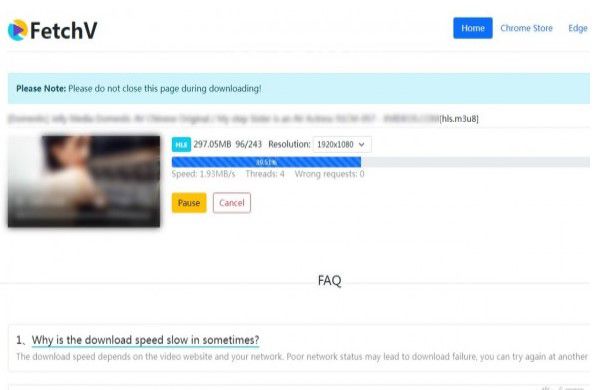Viewport: 599px width, 390px height.
Task: Click the FetchV logo
Action: (53, 30)
